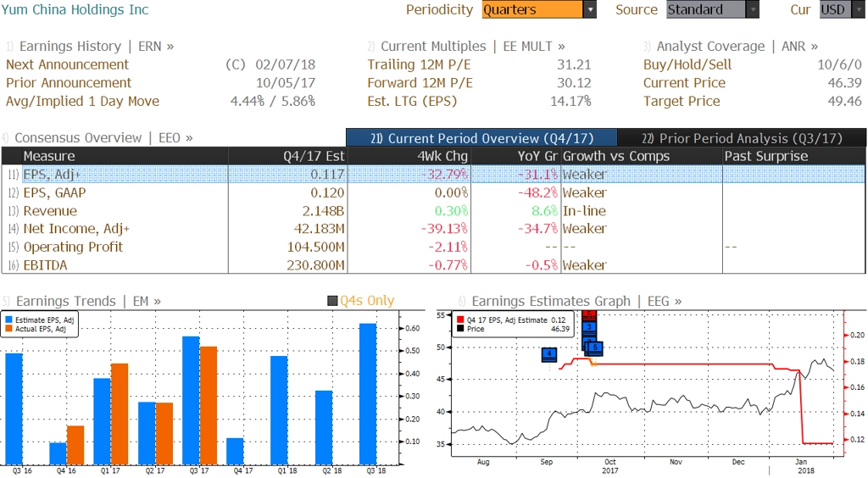Click the Trailing 12M P/E value 31.21
This screenshot has height=478, width=868.
574,64
